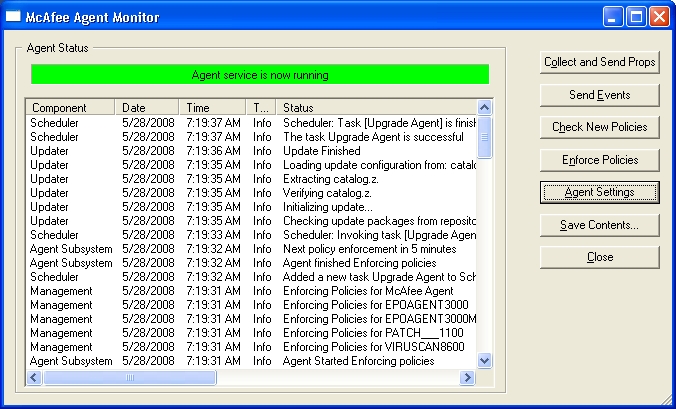Select the 'Extracting catalog.z.' row

click(x=251, y=179)
